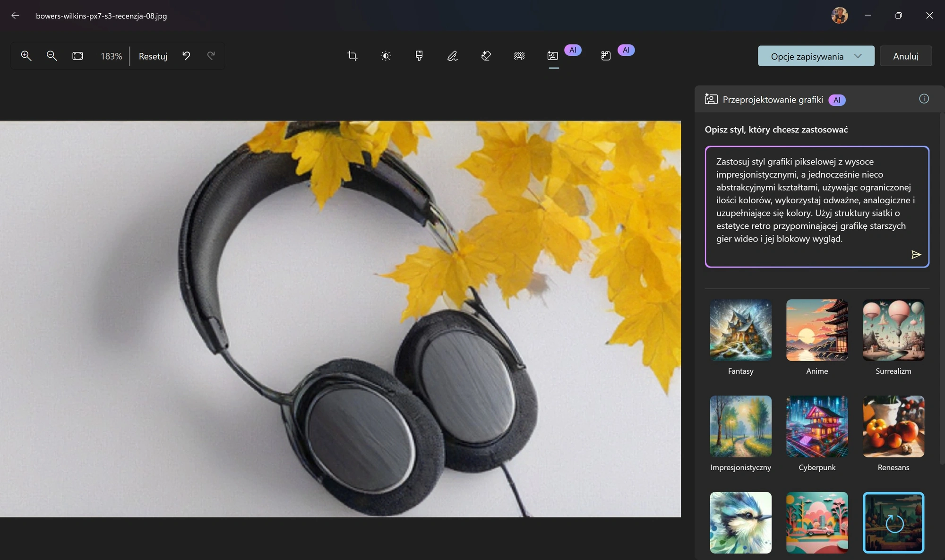Open the brightness adjustment tool
Viewport: 945px width, 560px height.
click(x=386, y=56)
